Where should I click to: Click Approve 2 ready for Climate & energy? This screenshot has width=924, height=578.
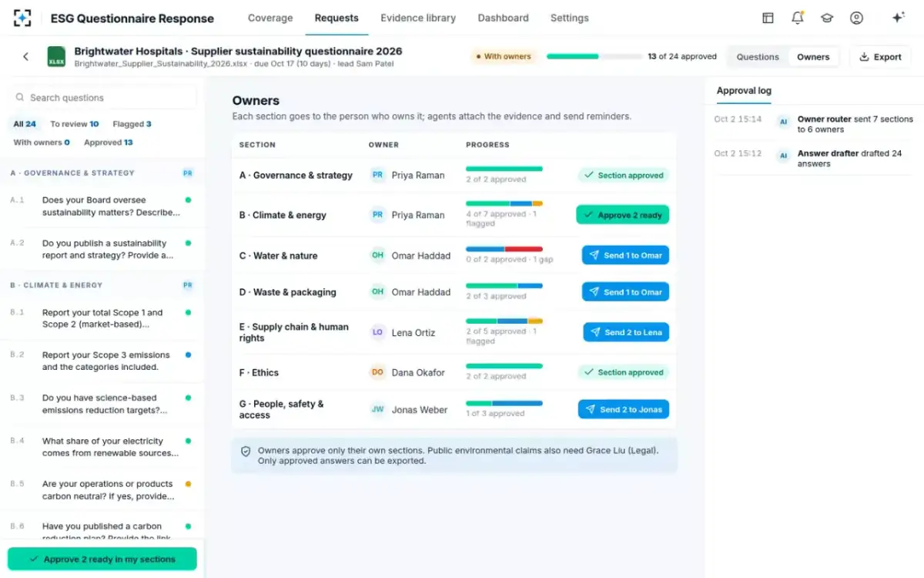622,215
